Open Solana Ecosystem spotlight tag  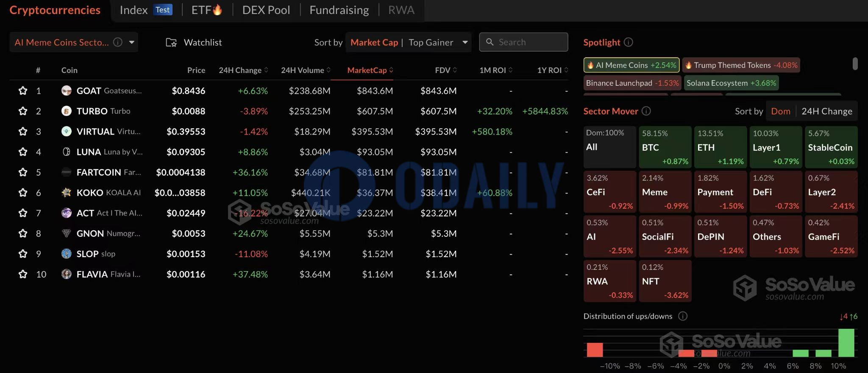tap(731, 83)
